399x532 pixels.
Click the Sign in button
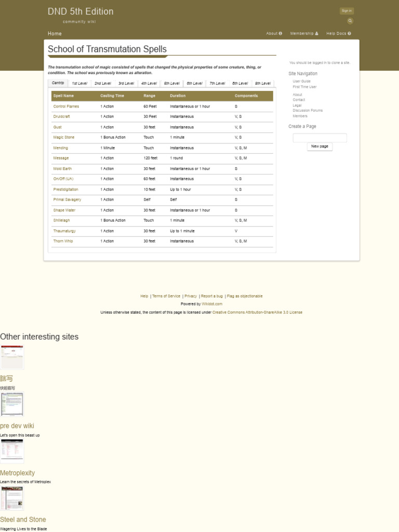point(347,11)
